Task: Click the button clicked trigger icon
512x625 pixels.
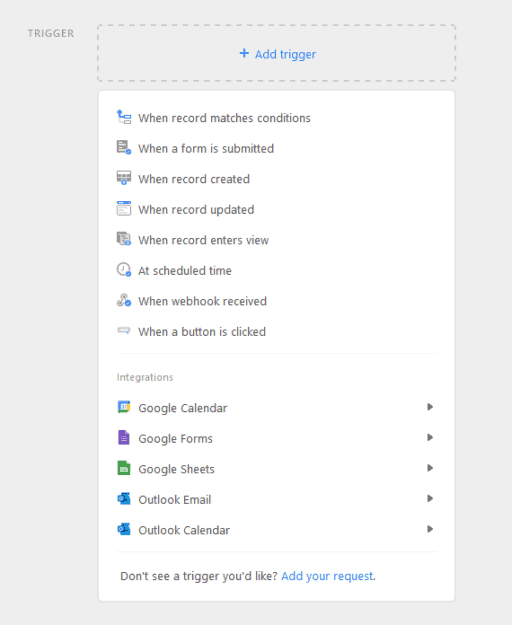Action: tap(124, 330)
